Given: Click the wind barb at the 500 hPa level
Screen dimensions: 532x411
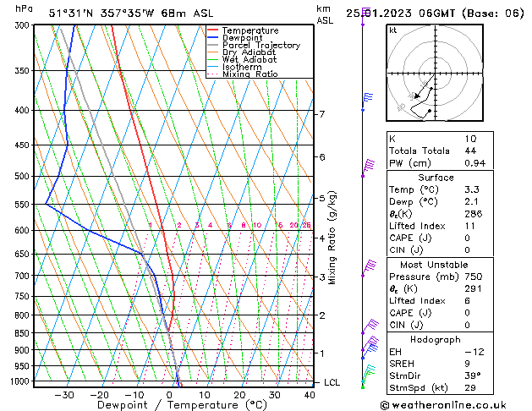Looking at the screenshot, I should point(368,168).
